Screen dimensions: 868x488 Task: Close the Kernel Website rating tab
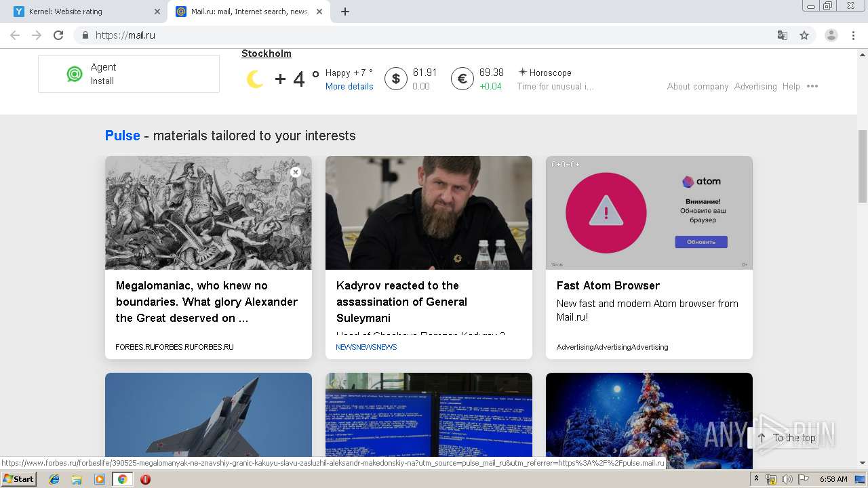[157, 12]
